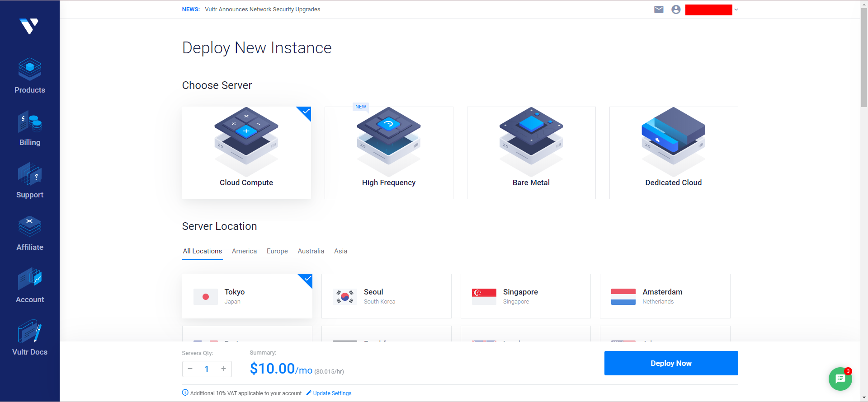This screenshot has width=868, height=402.
Task: Click the Deploy New Instance heading
Action: click(257, 48)
